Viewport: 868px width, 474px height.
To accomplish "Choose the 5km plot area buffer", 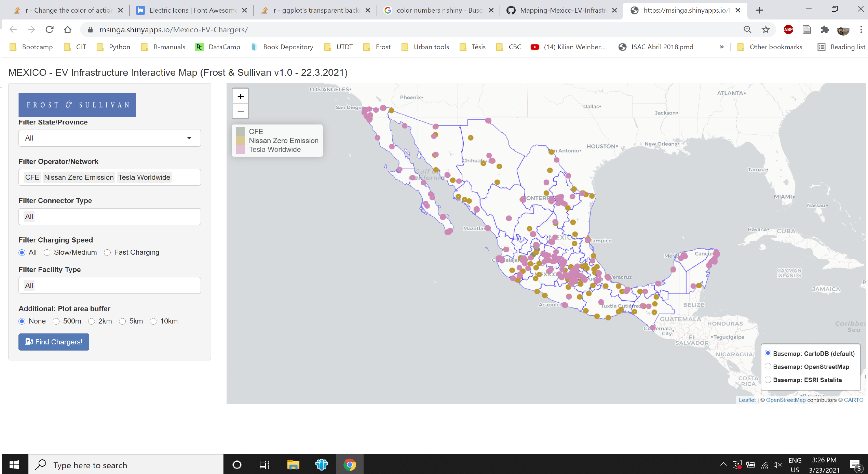I will coord(122,321).
